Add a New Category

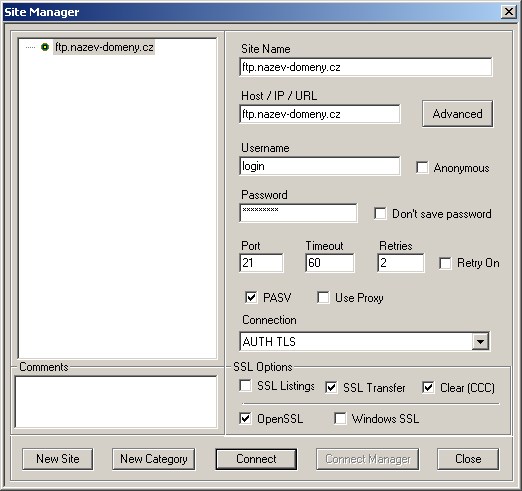[154, 459]
